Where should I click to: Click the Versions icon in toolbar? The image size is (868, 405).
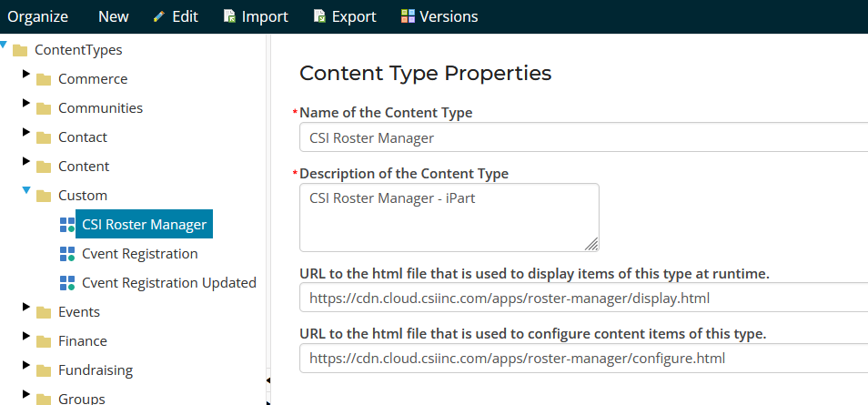409,16
